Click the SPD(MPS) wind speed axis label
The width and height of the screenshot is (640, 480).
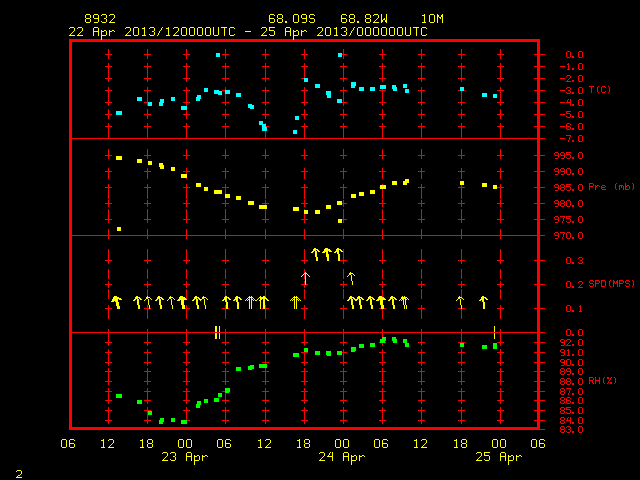coord(611,284)
